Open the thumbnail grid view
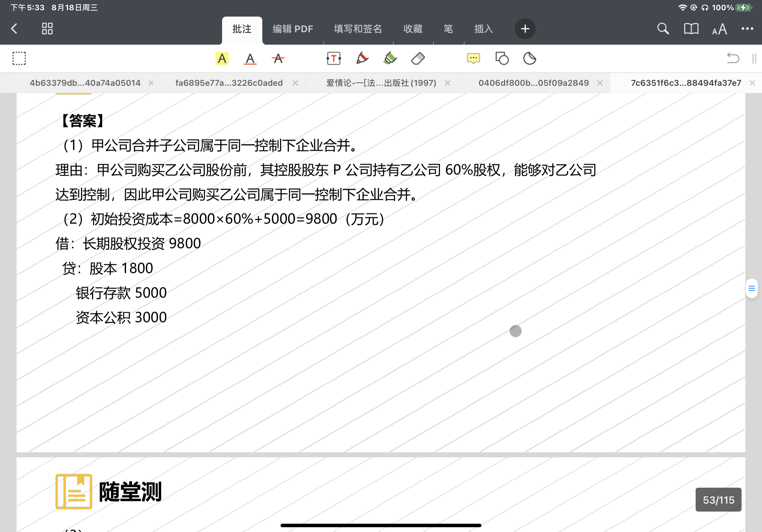762x532 pixels. coord(47,29)
